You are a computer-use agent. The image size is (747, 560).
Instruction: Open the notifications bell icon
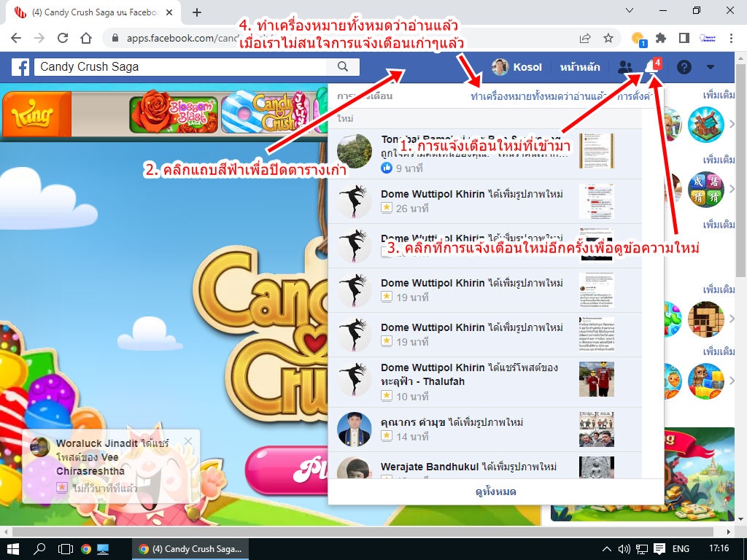click(x=651, y=66)
